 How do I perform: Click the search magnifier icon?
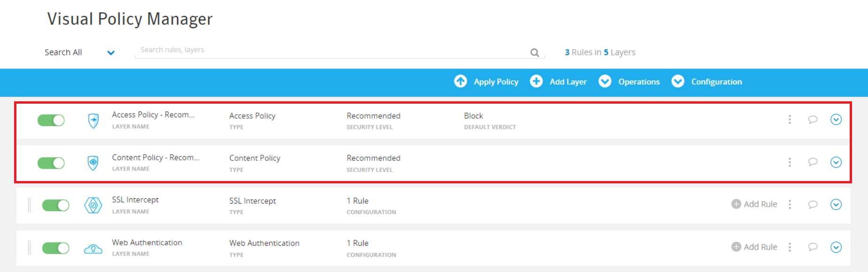coord(534,53)
